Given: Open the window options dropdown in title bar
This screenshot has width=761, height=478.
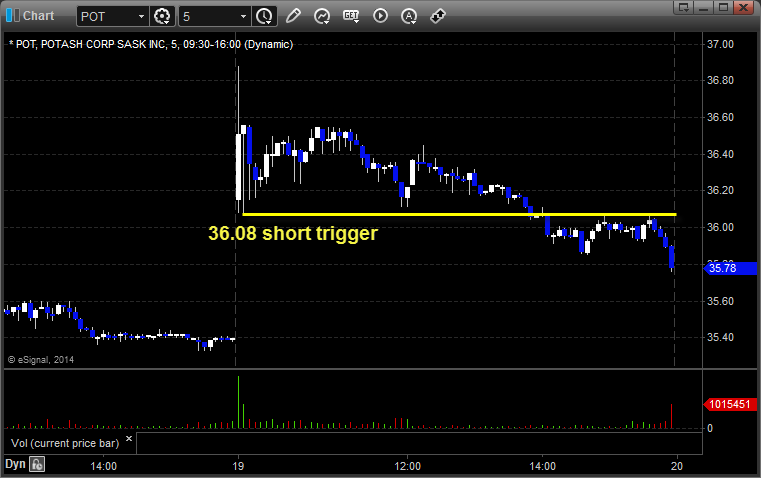Looking at the screenshot, I should 684,7.
